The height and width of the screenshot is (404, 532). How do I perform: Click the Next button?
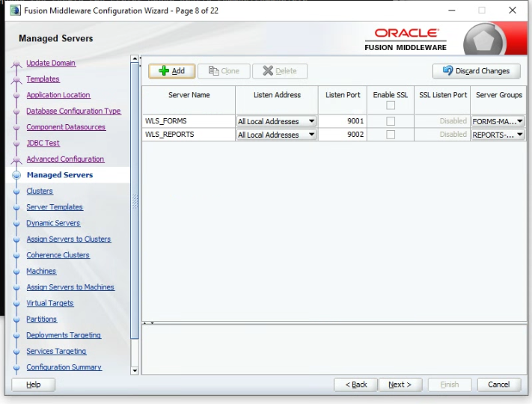pyautogui.click(x=400, y=385)
